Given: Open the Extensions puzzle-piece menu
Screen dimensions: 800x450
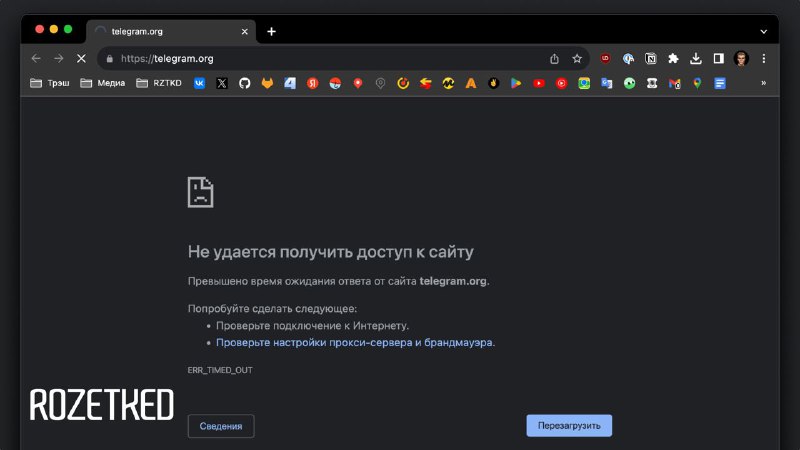Looking at the screenshot, I should 674,58.
